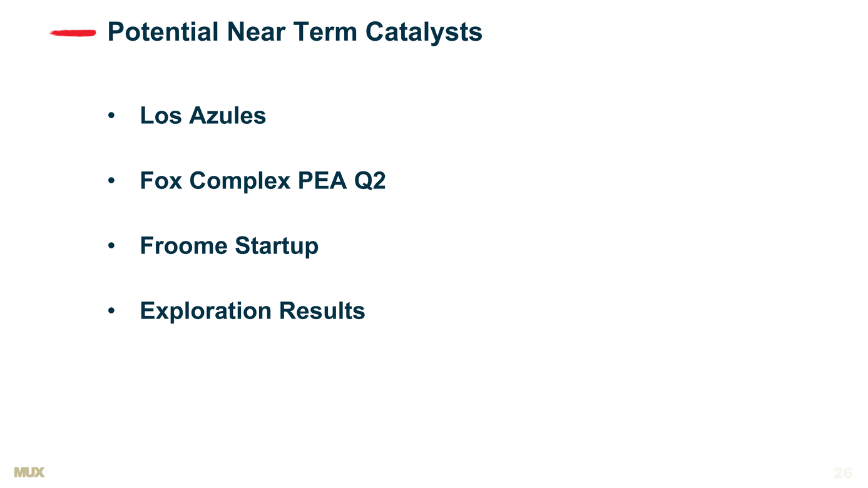Image resolution: width=868 pixels, height=488 pixels.
Task: Click the Exploration Results bullet text
Action: click(252, 310)
